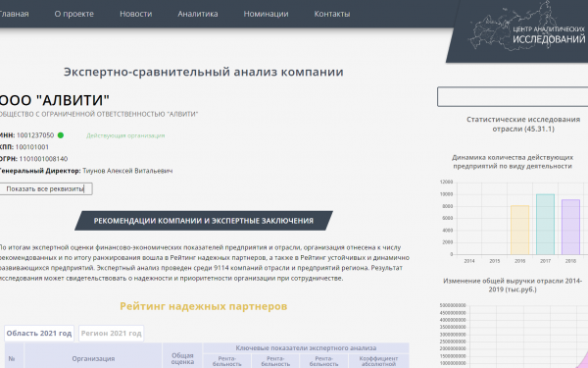Click the Действующая организация status text

pyautogui.click(x=125, y=135)
